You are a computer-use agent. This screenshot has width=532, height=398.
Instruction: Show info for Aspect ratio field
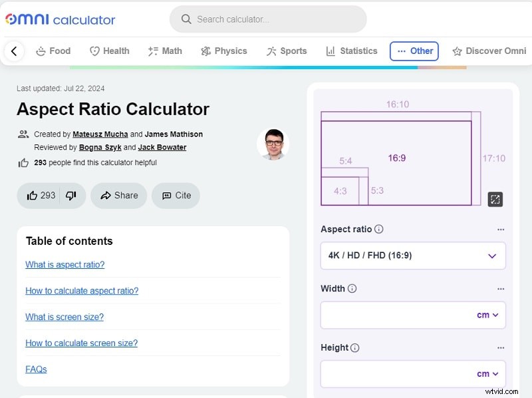tap(378, 229)
